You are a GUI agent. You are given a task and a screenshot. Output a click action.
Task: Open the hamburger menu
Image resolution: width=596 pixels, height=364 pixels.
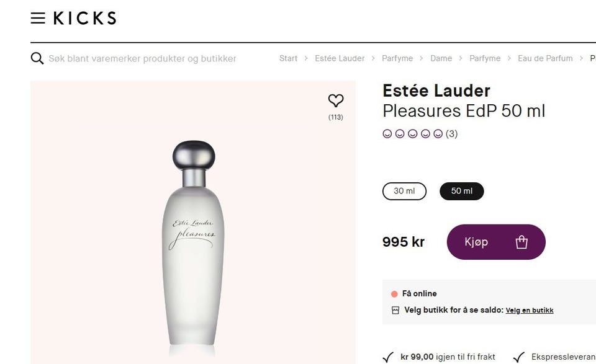[x=38, y=18]
